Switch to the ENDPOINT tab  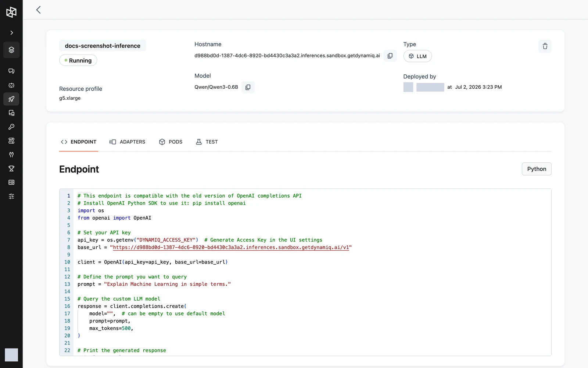tap(79, 142)
